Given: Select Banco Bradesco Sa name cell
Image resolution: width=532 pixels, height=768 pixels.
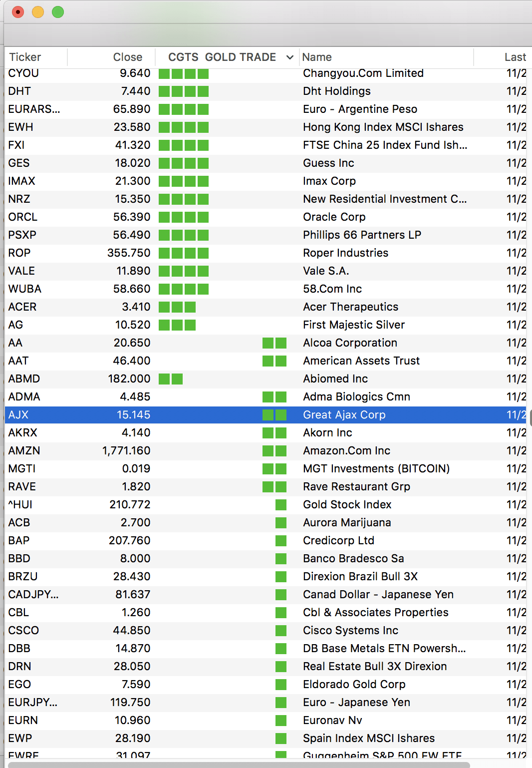Looking at the screenshot, I should [353, 559].
